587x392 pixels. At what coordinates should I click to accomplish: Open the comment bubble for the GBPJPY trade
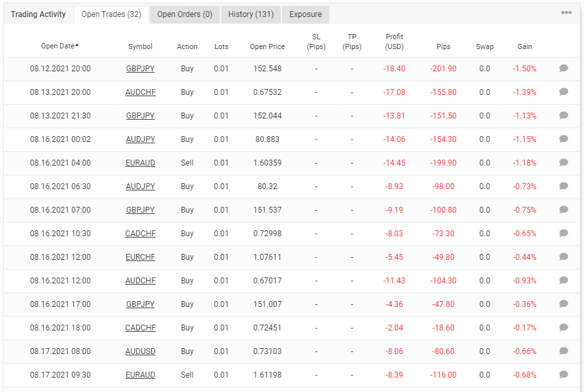click(564, 69)
